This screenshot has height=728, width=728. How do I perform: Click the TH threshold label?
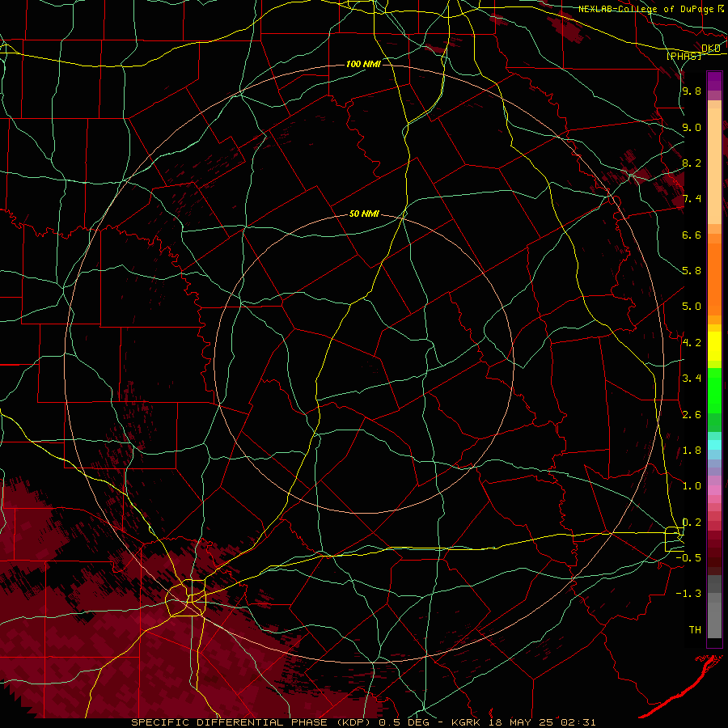[695, 630]
